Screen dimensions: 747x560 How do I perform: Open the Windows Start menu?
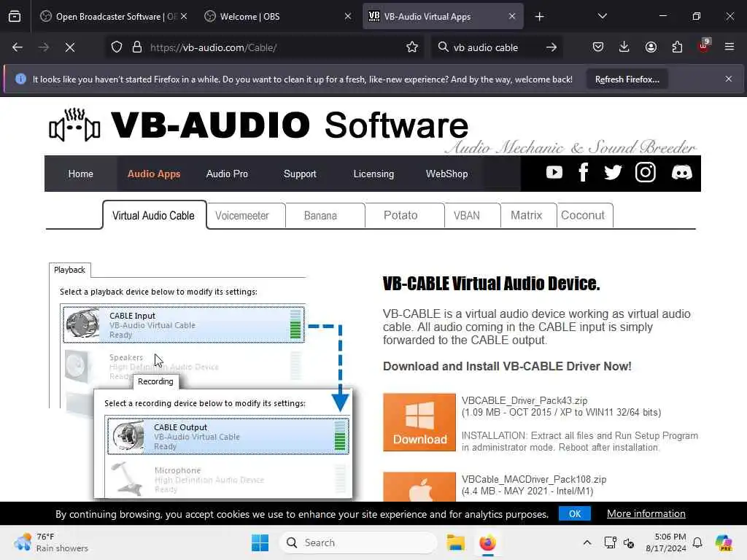point(260,542)
